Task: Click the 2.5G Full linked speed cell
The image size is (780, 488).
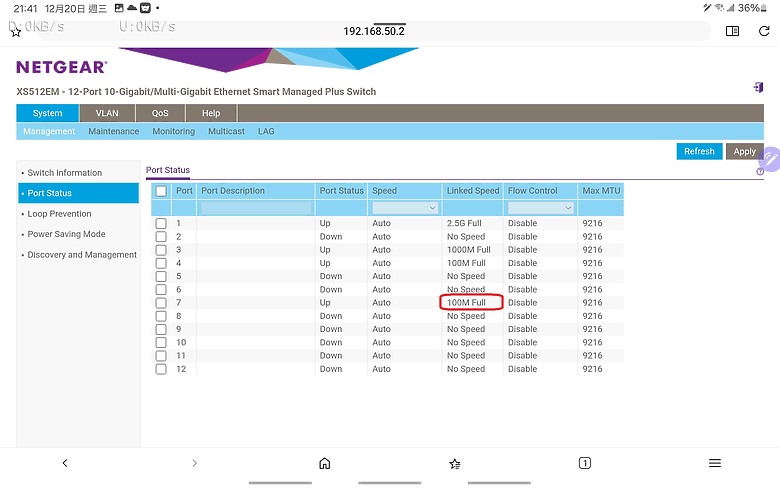Action: (x=464, y=223)
